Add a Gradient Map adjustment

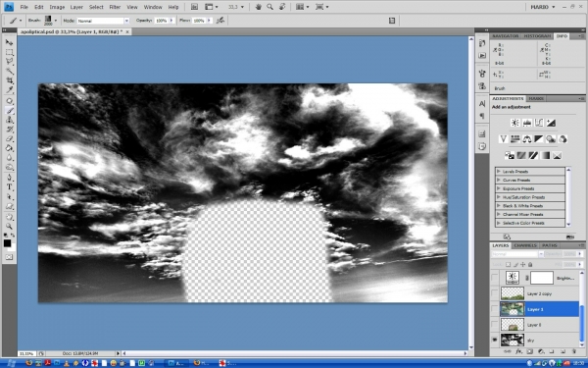click(x=545, y=155)
